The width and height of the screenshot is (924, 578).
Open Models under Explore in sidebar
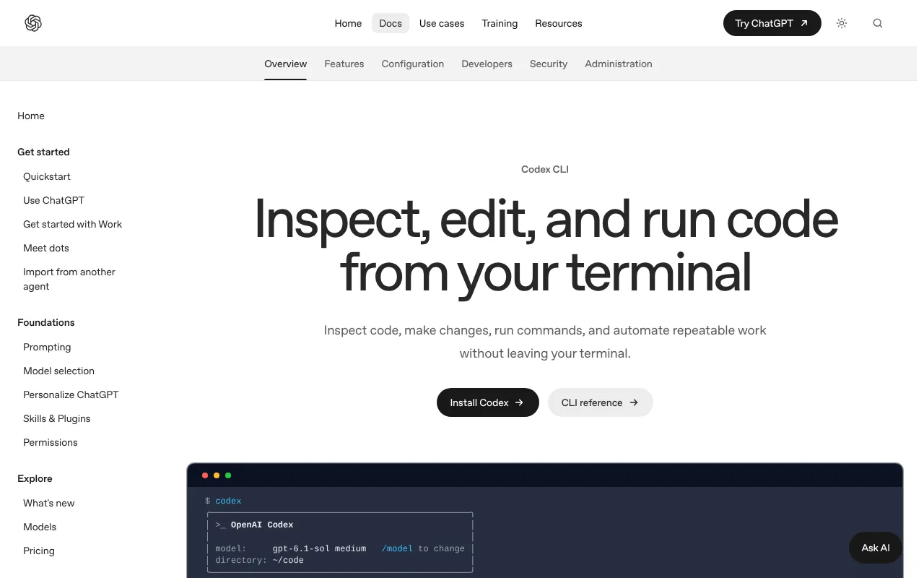pos(40,527)
